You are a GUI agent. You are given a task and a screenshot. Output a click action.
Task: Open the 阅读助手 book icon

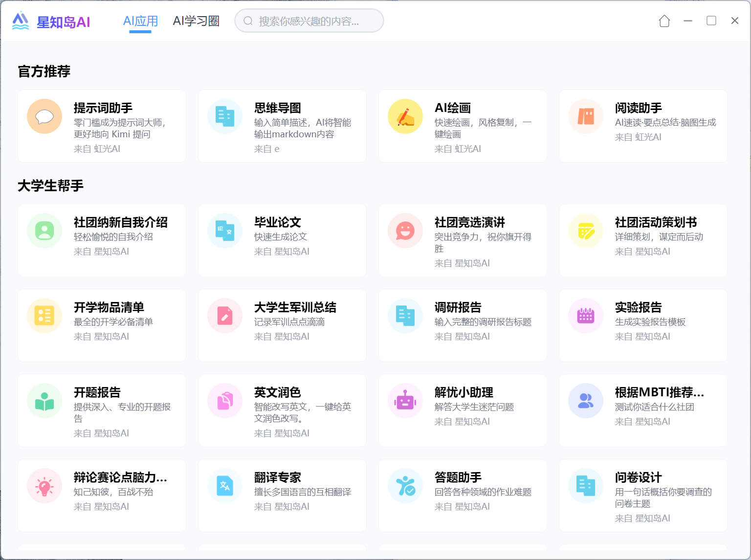(585, 116)
